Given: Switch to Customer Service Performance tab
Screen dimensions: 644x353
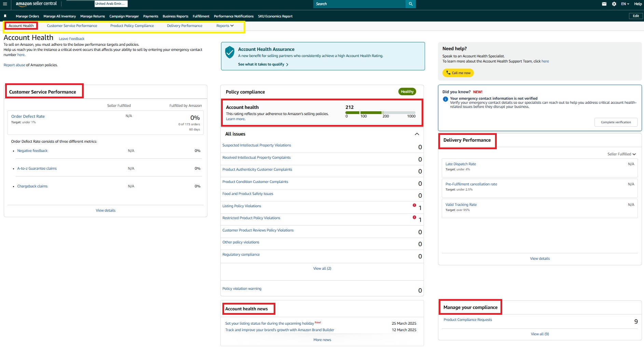Looking at the screenshot, I should 72,26.
